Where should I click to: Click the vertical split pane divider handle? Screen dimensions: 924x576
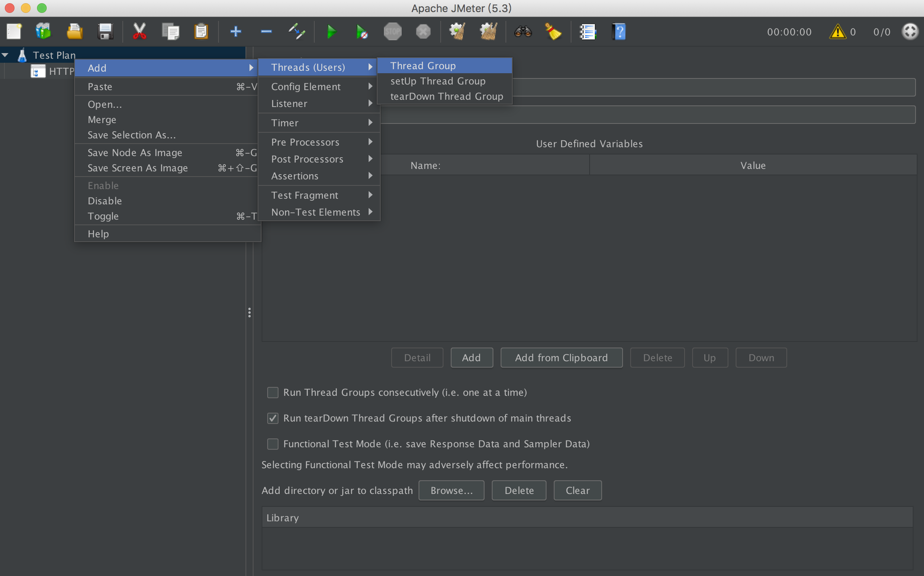coord(250,313)
